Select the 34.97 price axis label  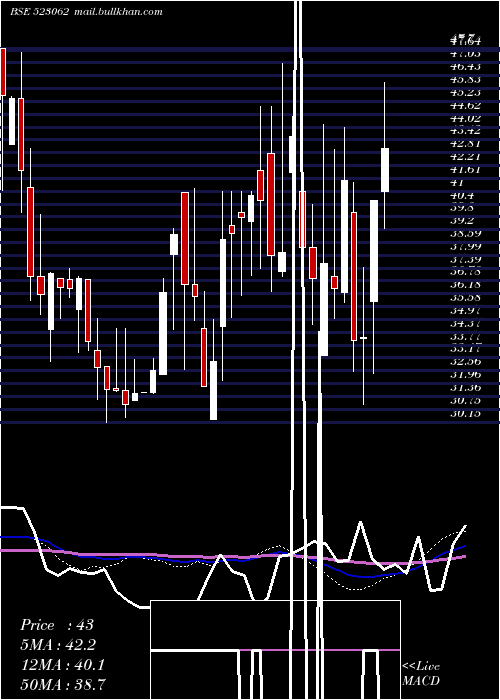[x=465, y=311]
